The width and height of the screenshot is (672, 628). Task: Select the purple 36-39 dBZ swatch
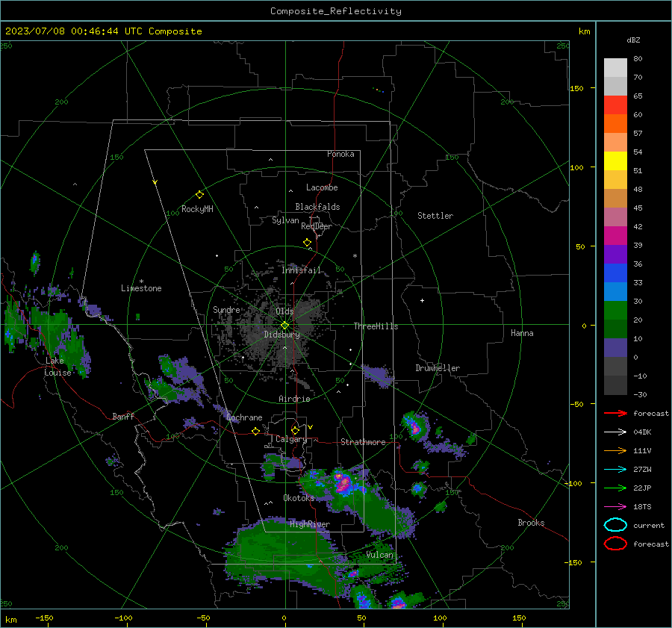pyautogui.click(x=615, y=254)
